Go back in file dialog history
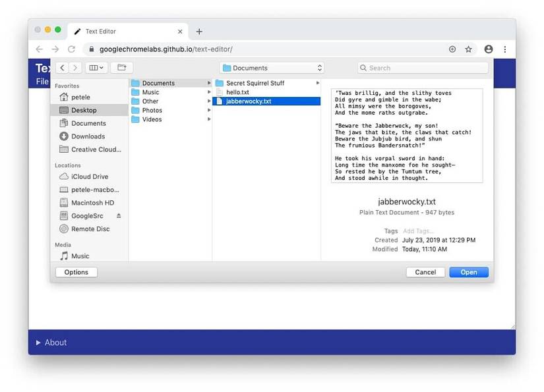The width and height of the screenshot is (544, 392). 62,68
